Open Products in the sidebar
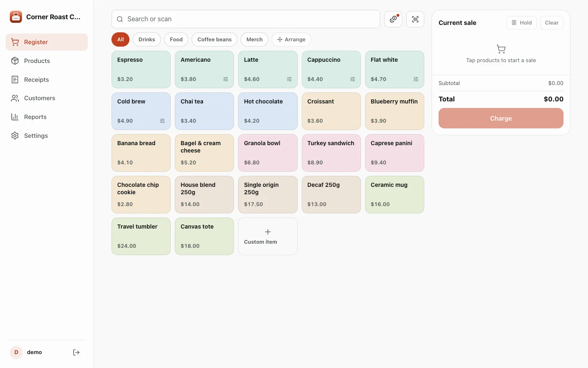588x368 pixels. [47, 61]
